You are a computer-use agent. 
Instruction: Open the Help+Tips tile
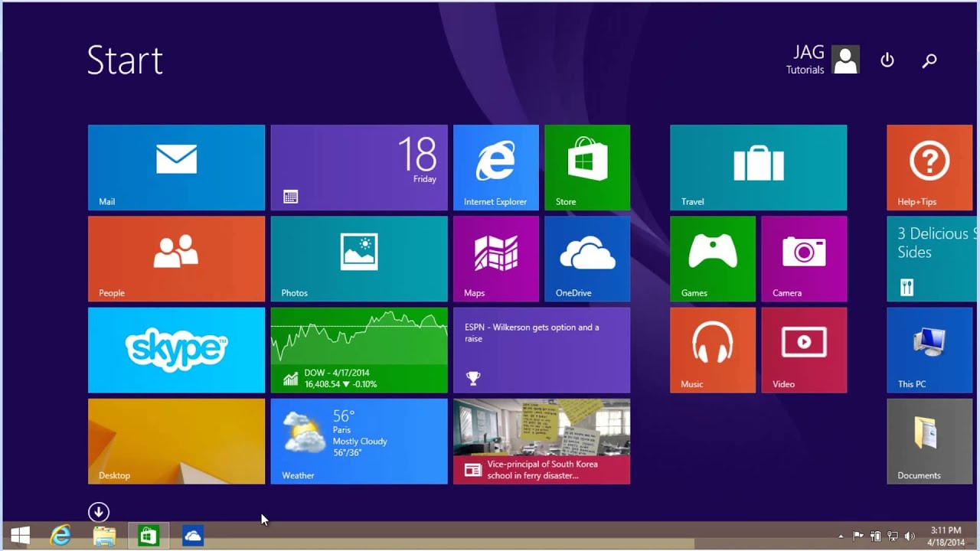pyautogui.click(x=929, y=168)
